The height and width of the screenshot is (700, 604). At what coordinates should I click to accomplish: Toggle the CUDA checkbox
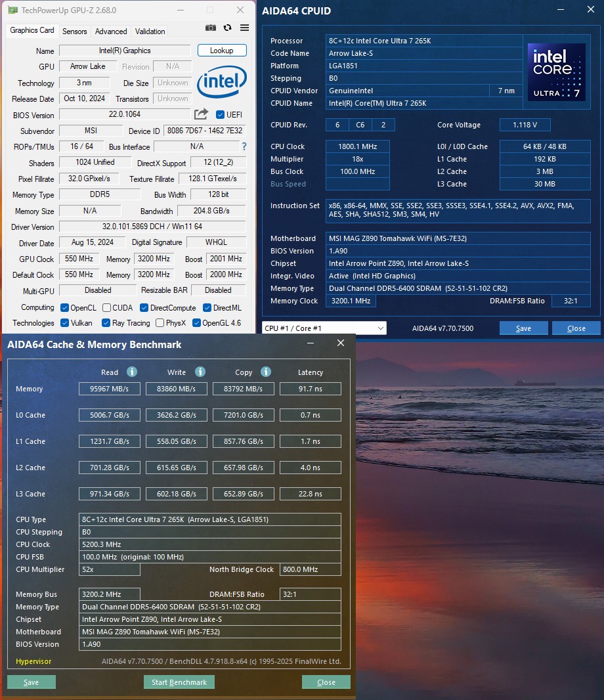pos(107,307)
